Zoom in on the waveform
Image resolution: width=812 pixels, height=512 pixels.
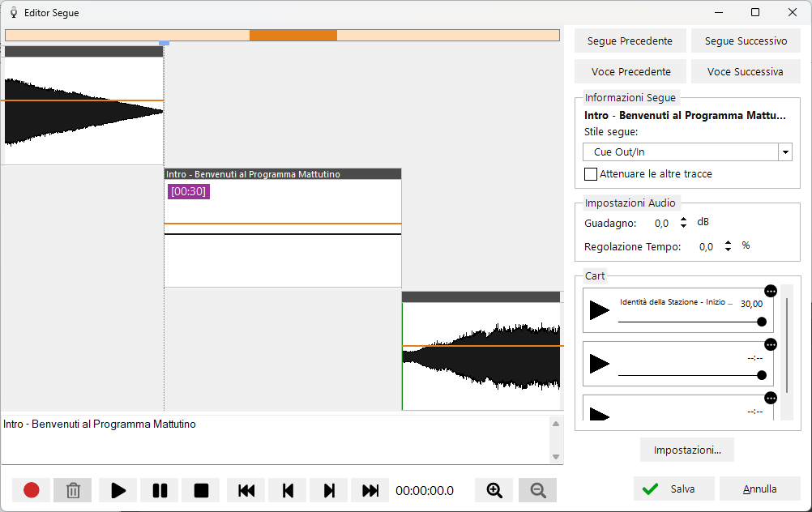tap(494, 490)
